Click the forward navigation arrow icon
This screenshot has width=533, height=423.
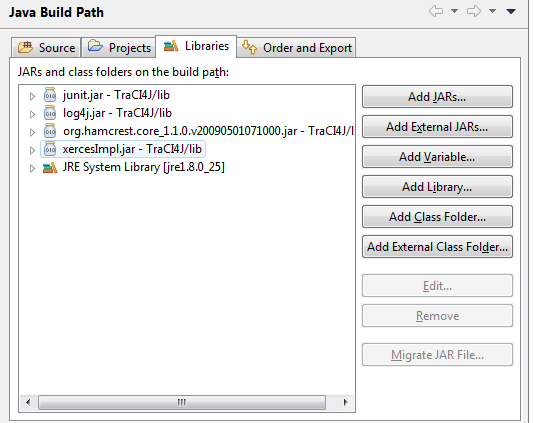(x=474, y=12)
